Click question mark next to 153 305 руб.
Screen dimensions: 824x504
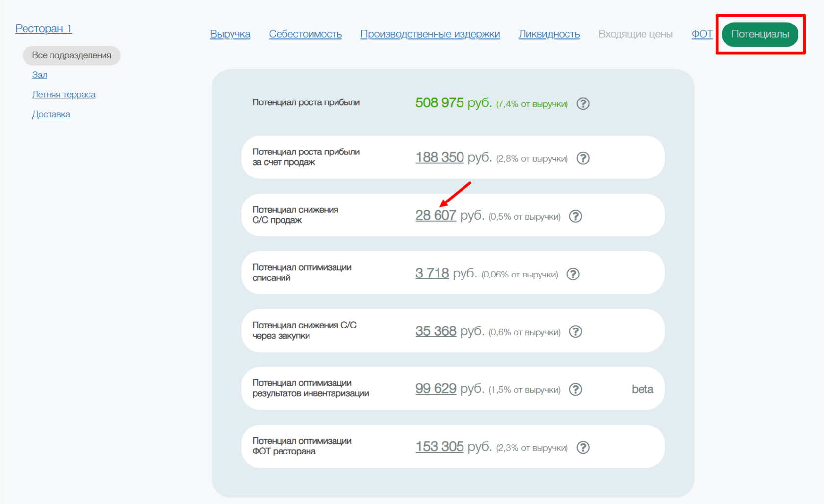click(583, 447)
